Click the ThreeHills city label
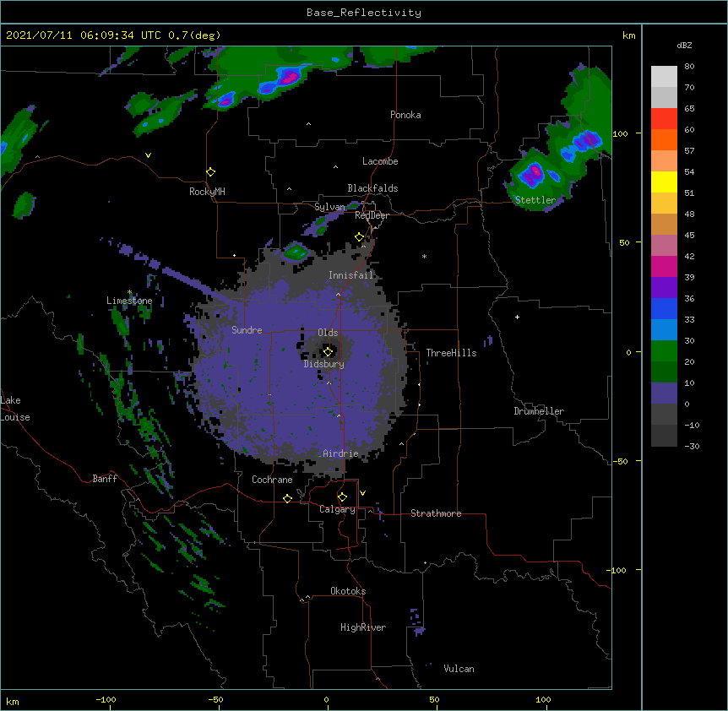 coord(451,353)
